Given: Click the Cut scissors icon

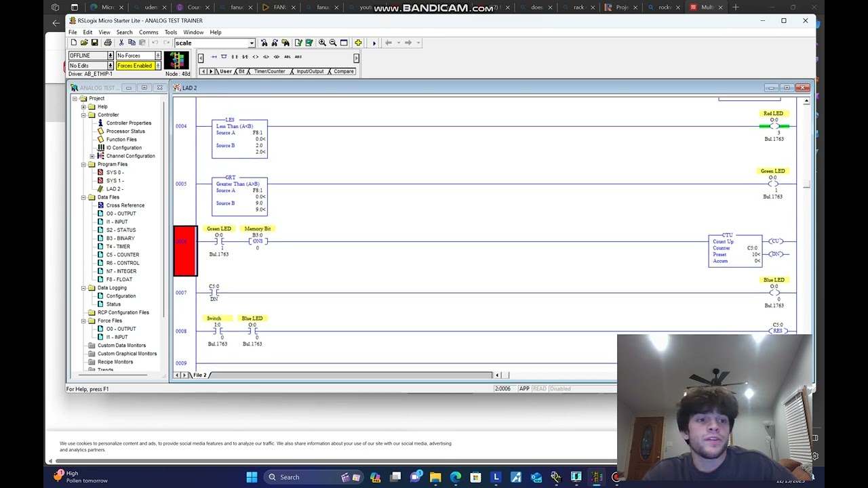Looking at the screenshot, I should tap(121, 43).
